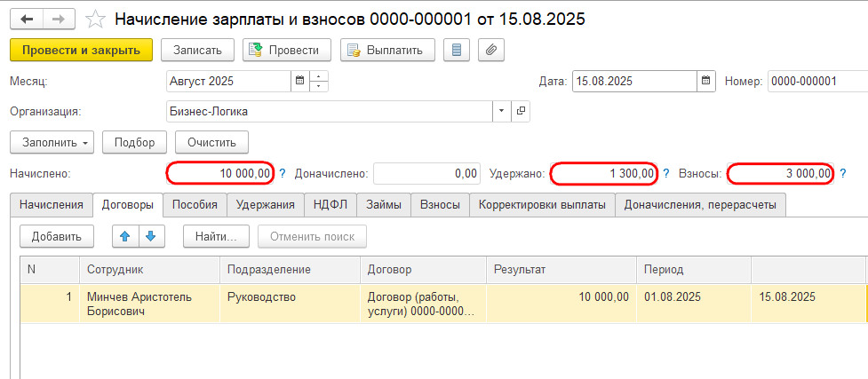Show help for the Взносы total

(x=842, y=174)
